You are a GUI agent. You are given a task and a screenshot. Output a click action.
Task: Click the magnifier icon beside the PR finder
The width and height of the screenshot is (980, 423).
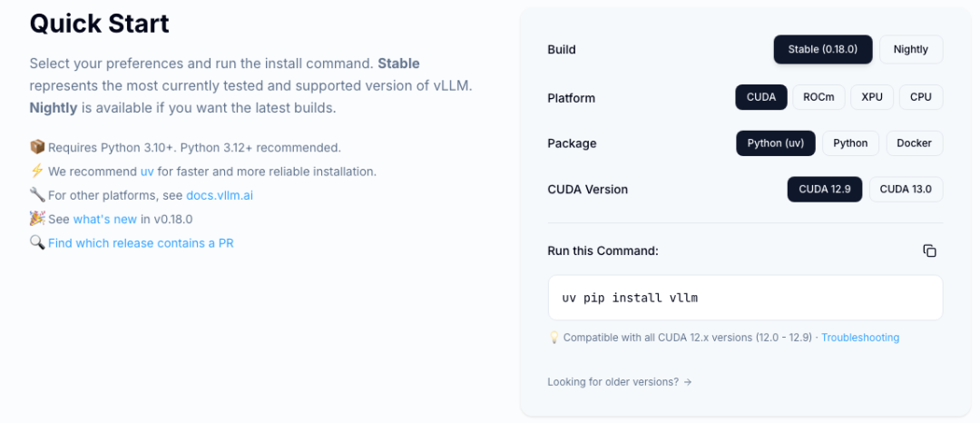point(37,243)
